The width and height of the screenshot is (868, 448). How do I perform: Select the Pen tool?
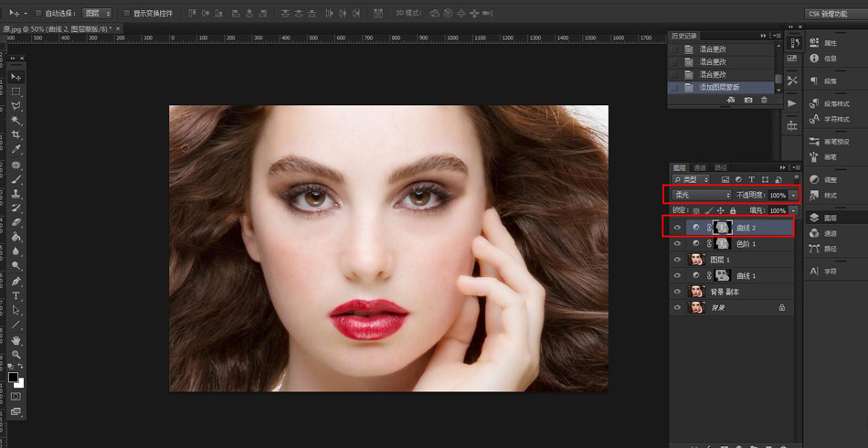(x=16, y=281)
